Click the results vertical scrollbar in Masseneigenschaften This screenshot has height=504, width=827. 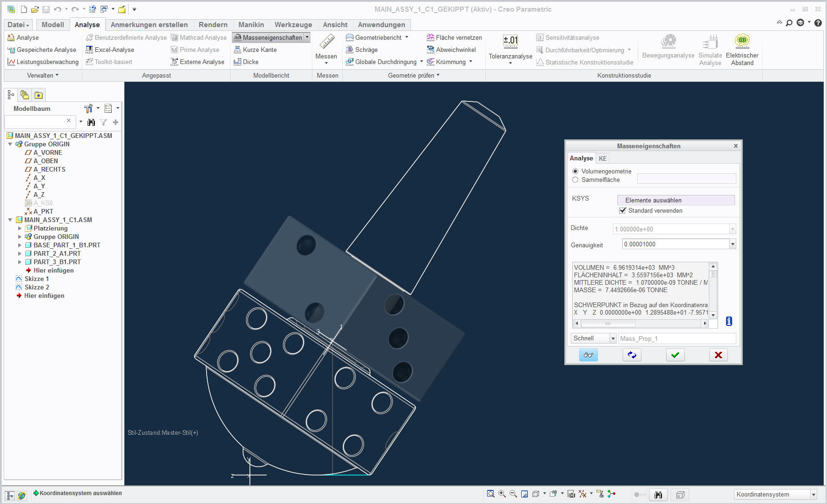[x=713, y=291]
